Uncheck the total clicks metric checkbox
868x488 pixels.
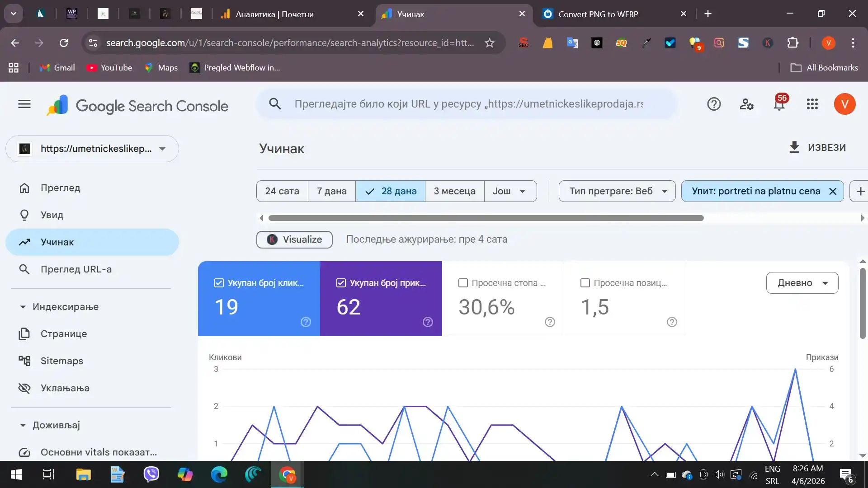[219, 283]
